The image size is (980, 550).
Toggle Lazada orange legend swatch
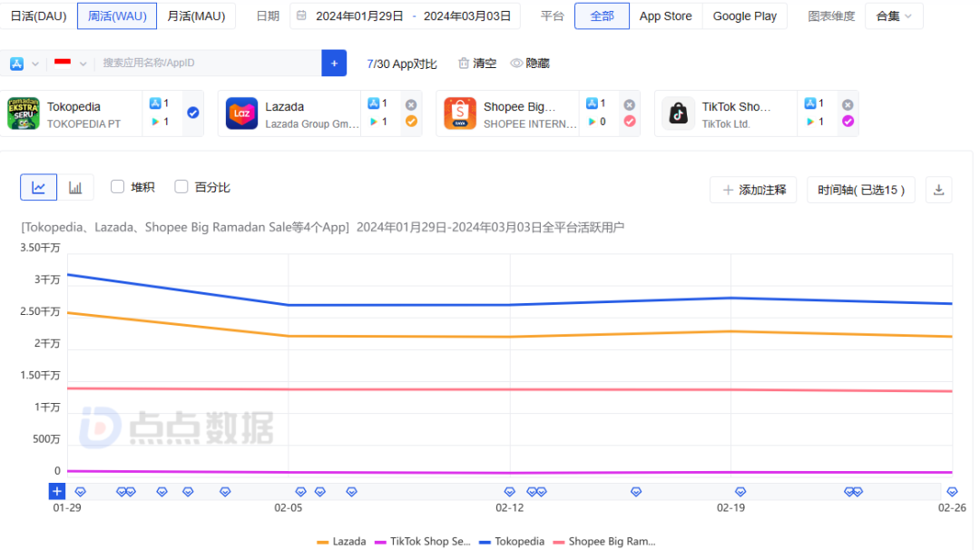[322, 542]
